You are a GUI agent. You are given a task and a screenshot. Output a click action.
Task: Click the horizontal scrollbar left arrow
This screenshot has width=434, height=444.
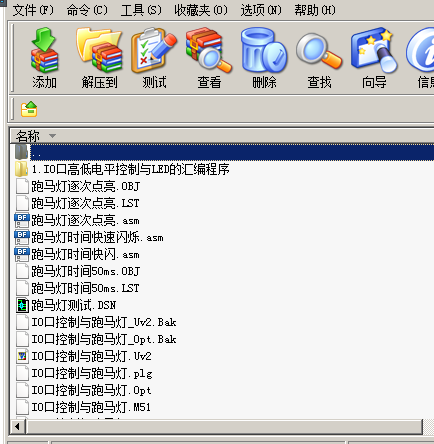[18, 426]
